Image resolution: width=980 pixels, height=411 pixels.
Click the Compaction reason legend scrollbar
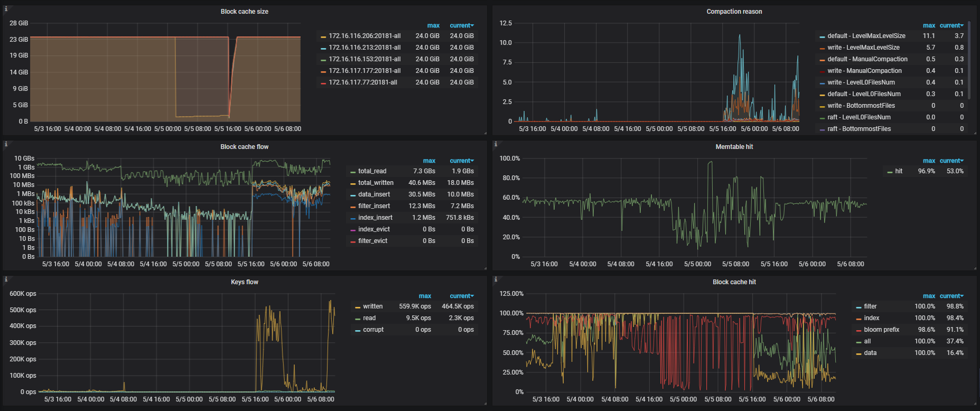pyautogui.click(x=969, y=61)
